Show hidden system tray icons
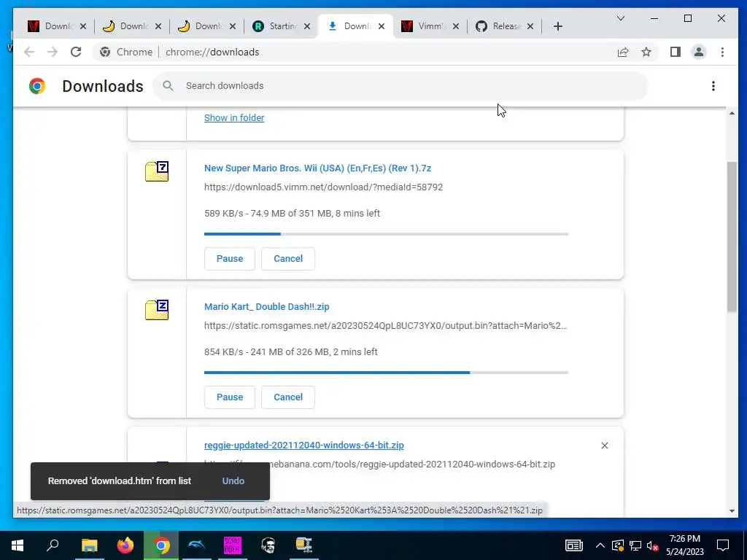This screenshot has height=560, width=747. pos(600,545)
